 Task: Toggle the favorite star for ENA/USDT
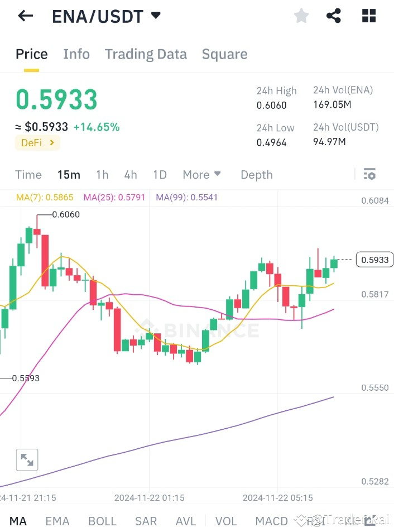coord(301,15)
